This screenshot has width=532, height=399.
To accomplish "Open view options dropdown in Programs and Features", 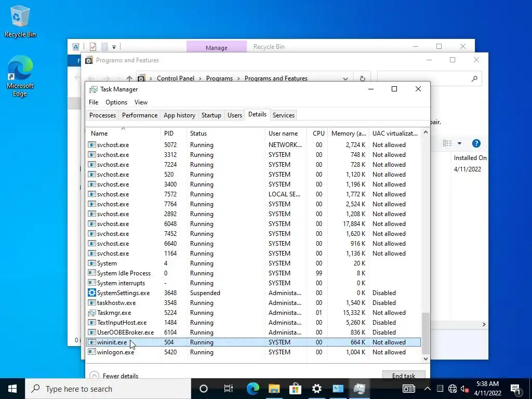I will click(459, 143).
